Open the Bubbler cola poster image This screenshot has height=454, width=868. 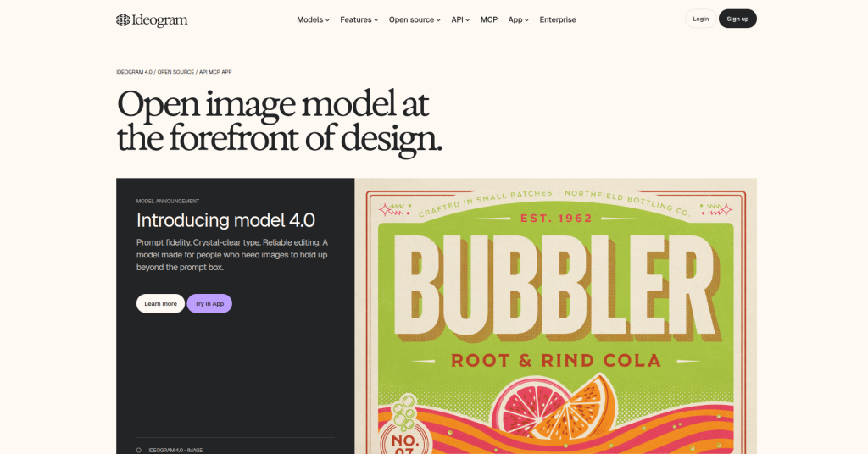(556, 316)
